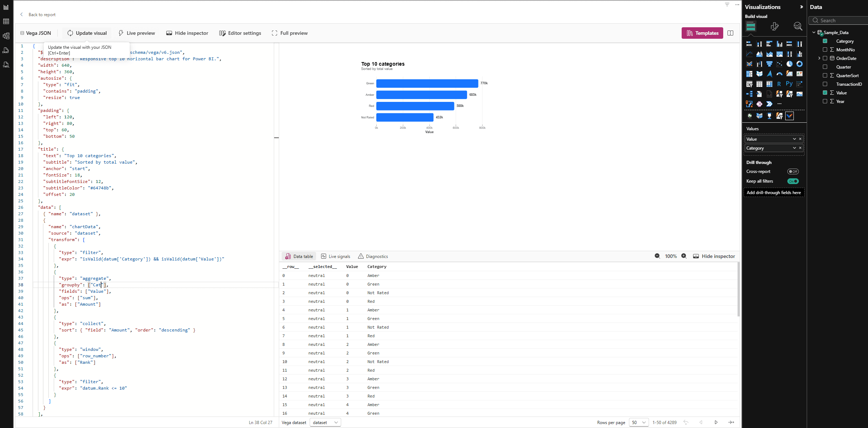The image size is (868, 428).
Task: Select the gauge visual
Action: [779, 74]
